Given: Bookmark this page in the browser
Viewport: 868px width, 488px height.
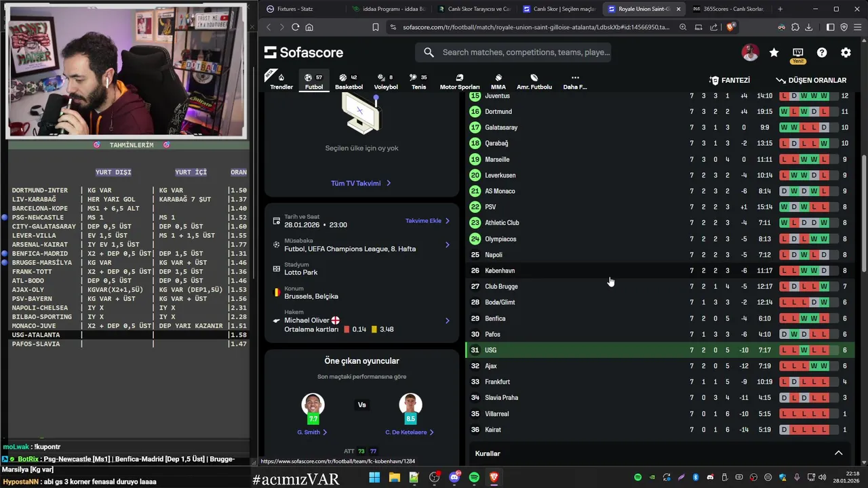Looking at the screenshot, I should 375,27.
